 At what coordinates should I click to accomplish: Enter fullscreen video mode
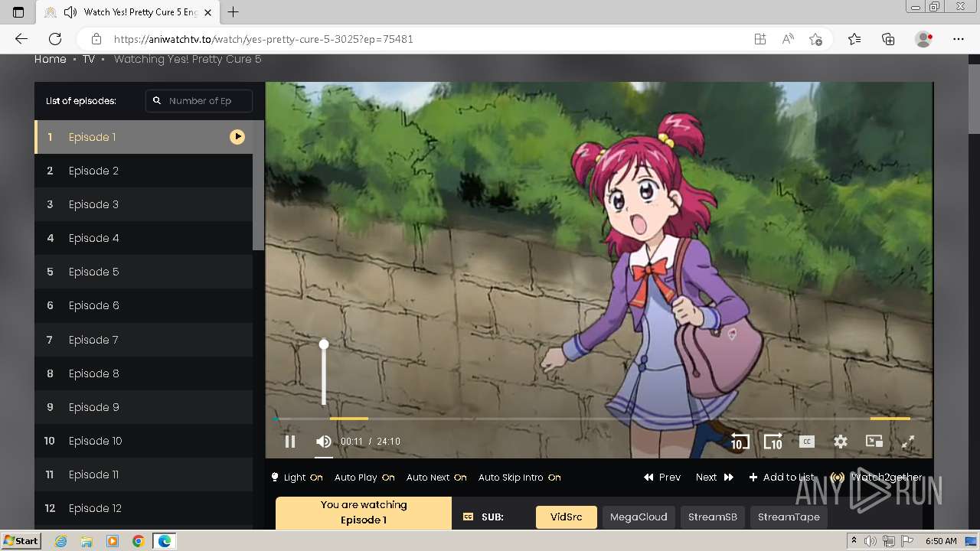pyautogui.click(x=908, y=442)
